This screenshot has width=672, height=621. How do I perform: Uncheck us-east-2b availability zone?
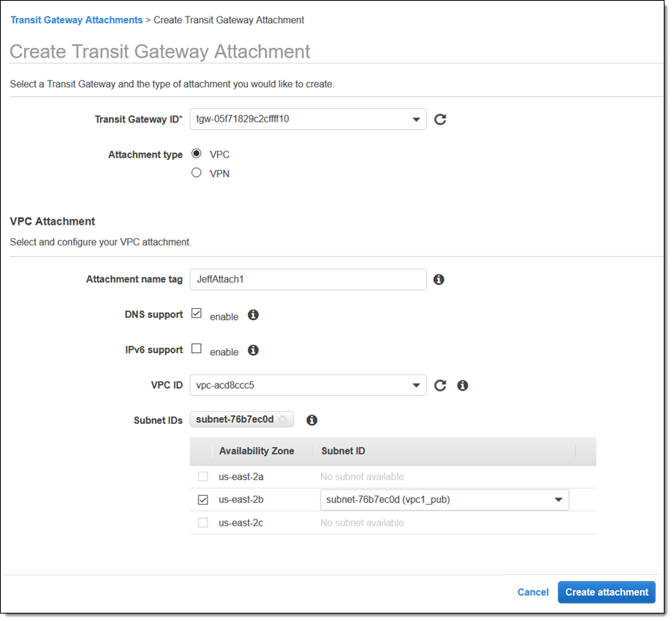pos(202,500)
